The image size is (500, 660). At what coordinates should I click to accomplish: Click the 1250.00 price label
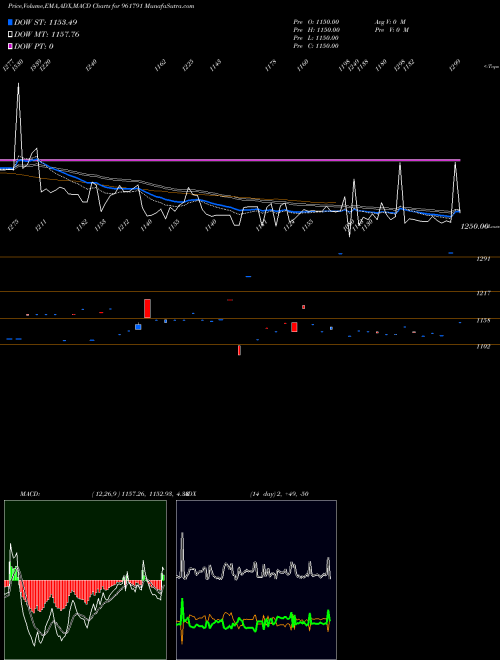pos(474,226)
